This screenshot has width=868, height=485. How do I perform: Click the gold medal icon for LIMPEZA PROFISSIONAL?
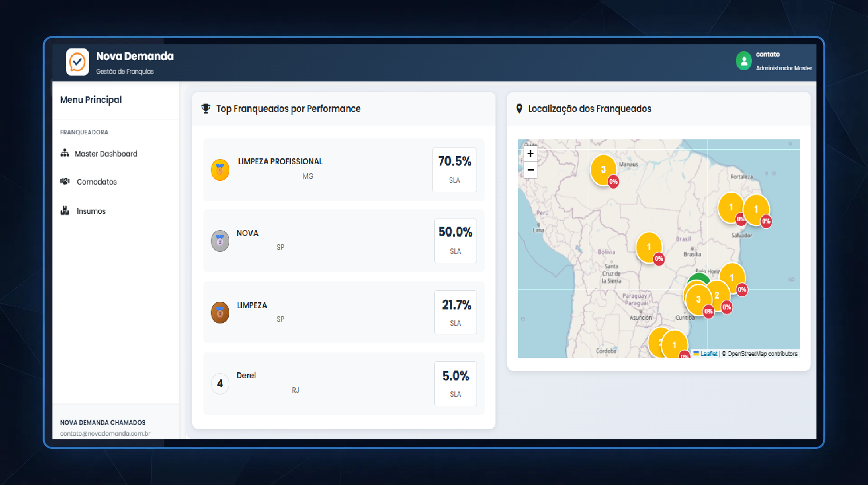(x=220, y=170)
